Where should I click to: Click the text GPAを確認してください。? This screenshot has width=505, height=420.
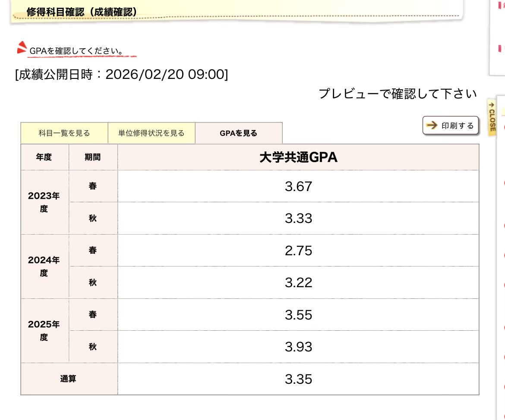76,51
